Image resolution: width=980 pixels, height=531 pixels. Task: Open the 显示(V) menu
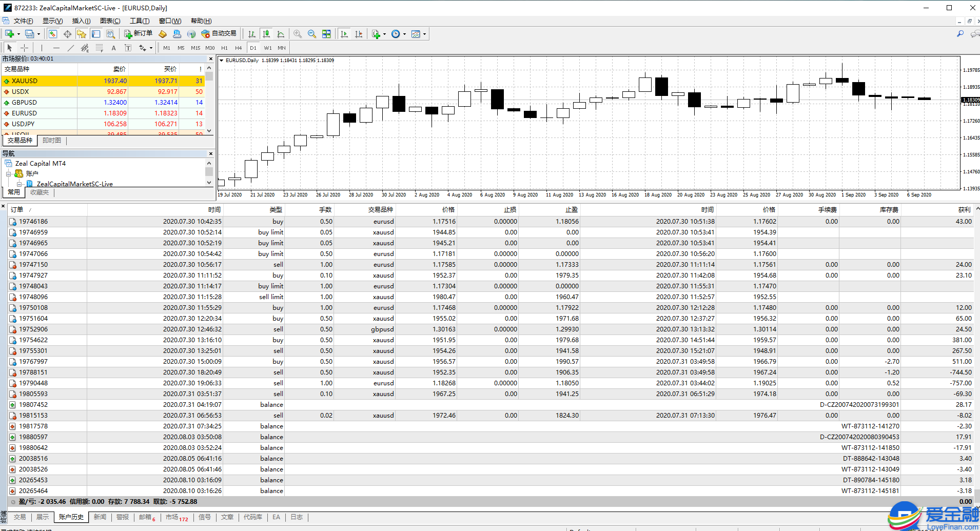52,21
